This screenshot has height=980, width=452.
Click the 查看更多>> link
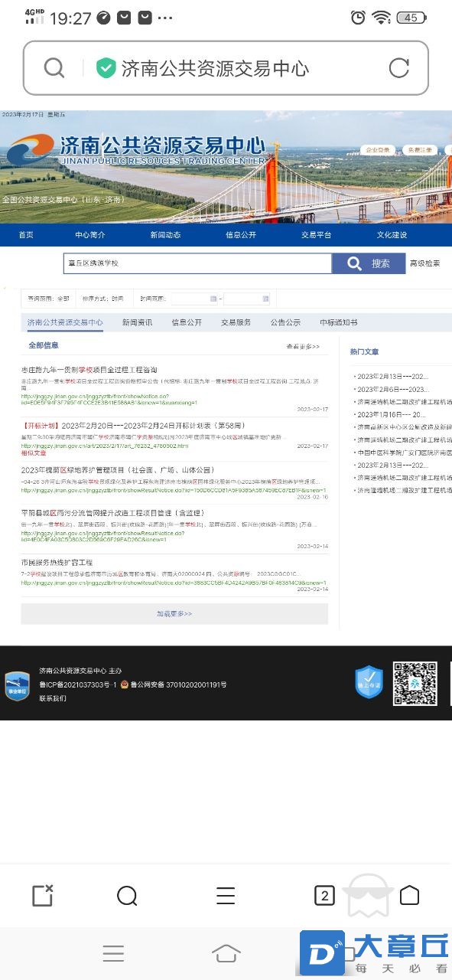tap(303, 347)
